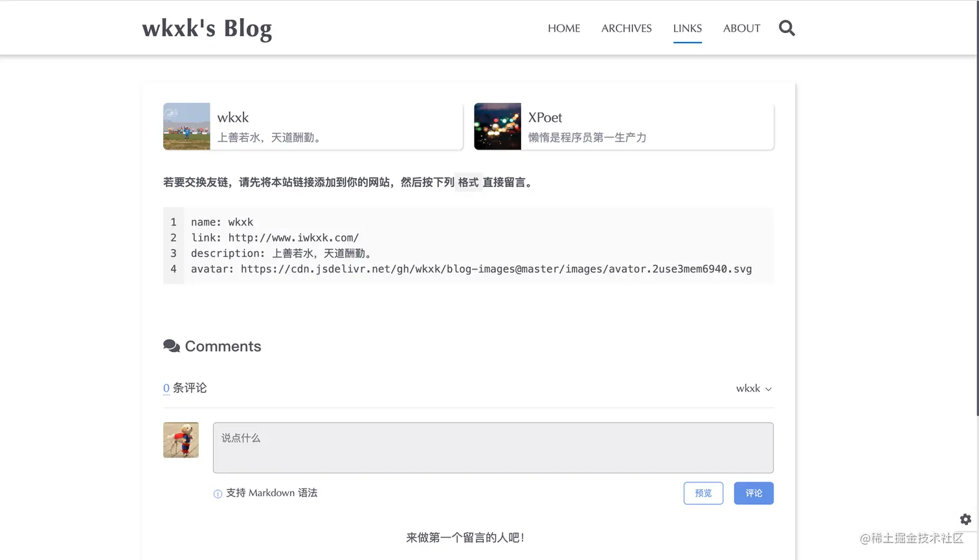Click the 0 comment count link
The height and width of the screenshot is (560, 979).
[x=166, y=388]
